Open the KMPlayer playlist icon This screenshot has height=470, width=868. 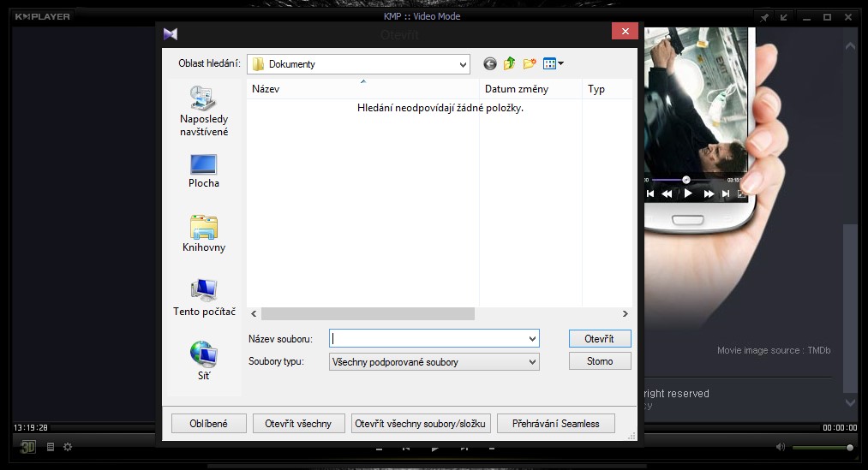point(51,447)
